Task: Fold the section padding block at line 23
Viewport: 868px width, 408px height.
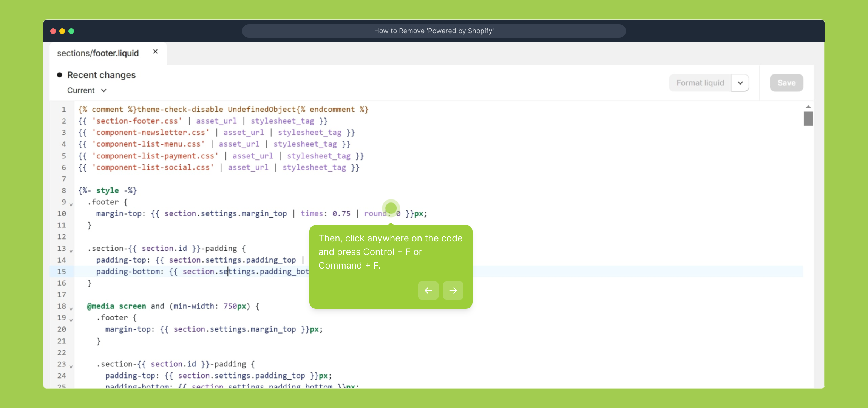Action: pos(71,366)
